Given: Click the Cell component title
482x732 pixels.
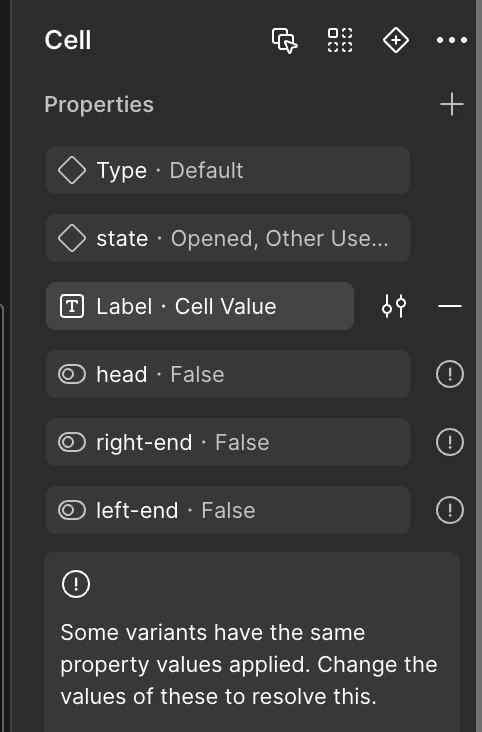Looking at the screenshot, I should (x=68, y=40).
